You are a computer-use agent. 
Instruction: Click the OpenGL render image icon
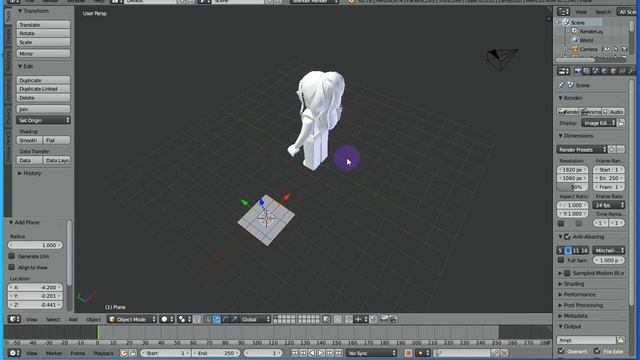384,319
